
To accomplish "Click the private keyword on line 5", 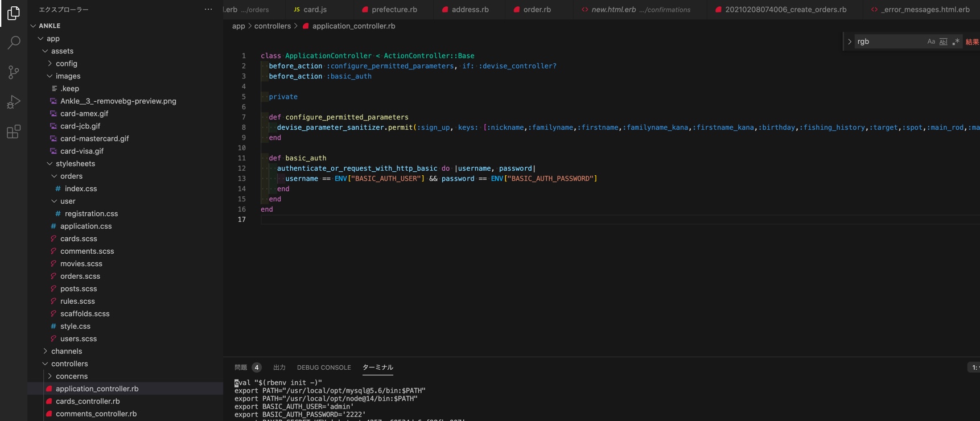I will point(283,97).
